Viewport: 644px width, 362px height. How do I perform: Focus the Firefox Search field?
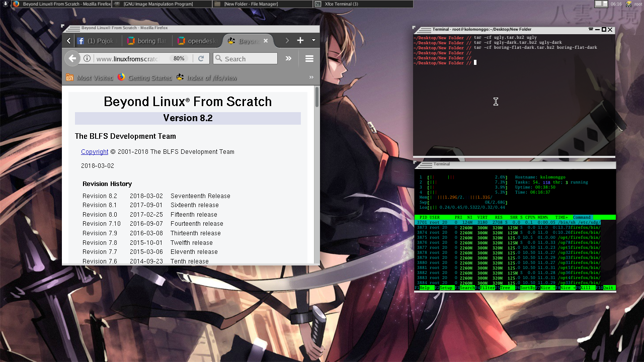click(x=245, y=58)
